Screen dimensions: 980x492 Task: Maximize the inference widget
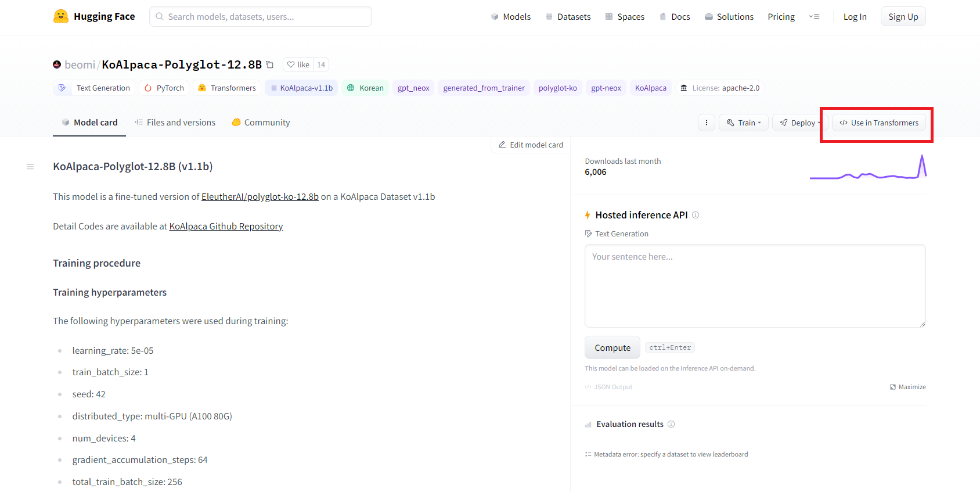pos(908,387)
